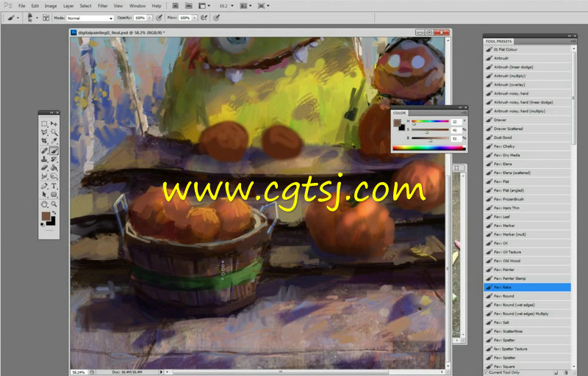
Task: Choose the Airbrush (multiply) preset
Action: [x=527, y=76]
